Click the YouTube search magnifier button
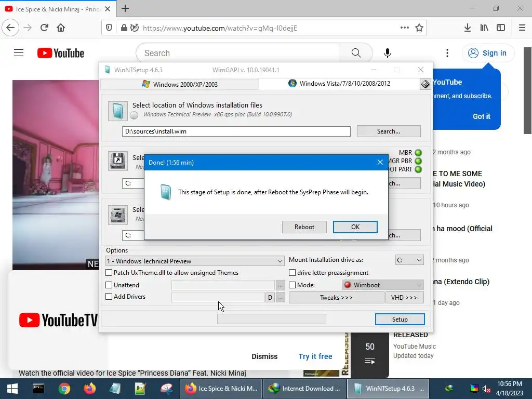The height and width of the screenshot is (399, 532). click(x=356, y=53)
